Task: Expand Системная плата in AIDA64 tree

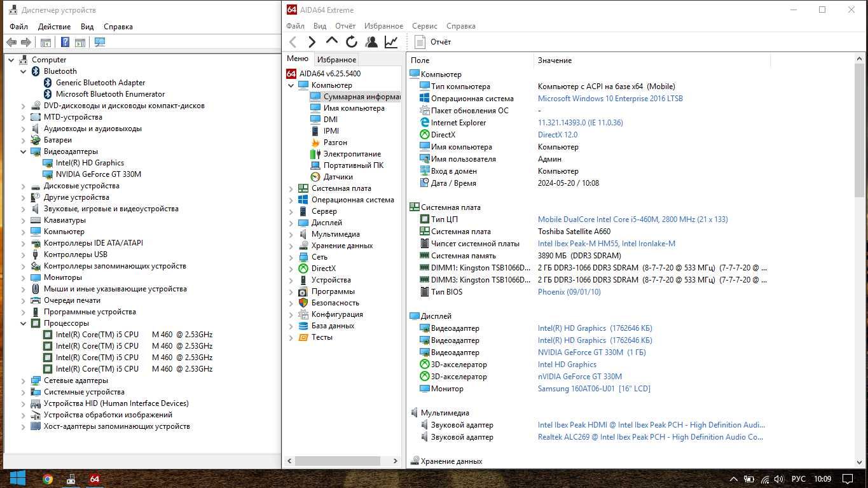Action: pos(291,188)
